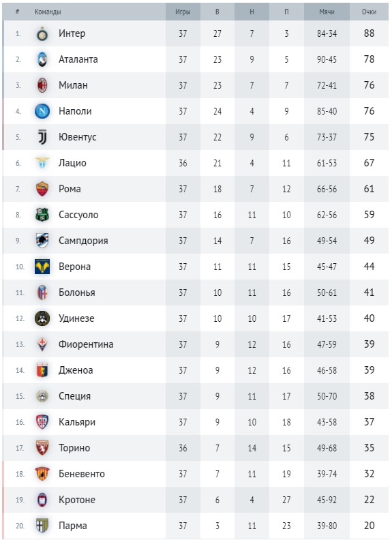Open the Сампдория team link
This screenshot has height=540, width=392.
[x=83, y=241]
